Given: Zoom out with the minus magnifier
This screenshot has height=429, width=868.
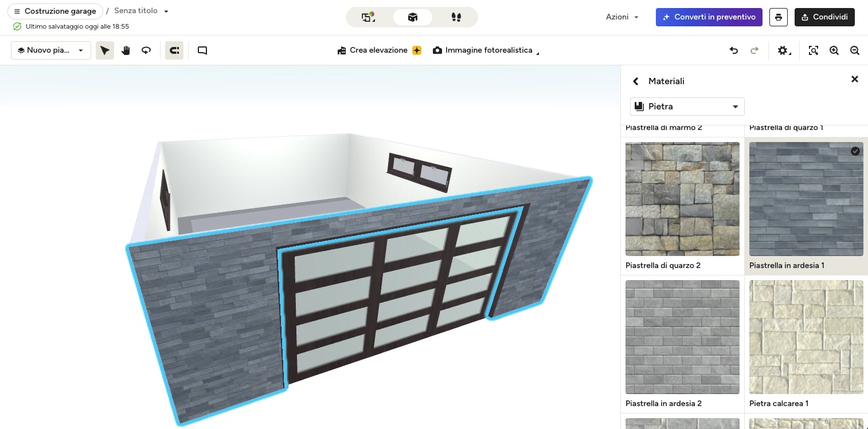Looking at the screenshot, I should (855, 50).
